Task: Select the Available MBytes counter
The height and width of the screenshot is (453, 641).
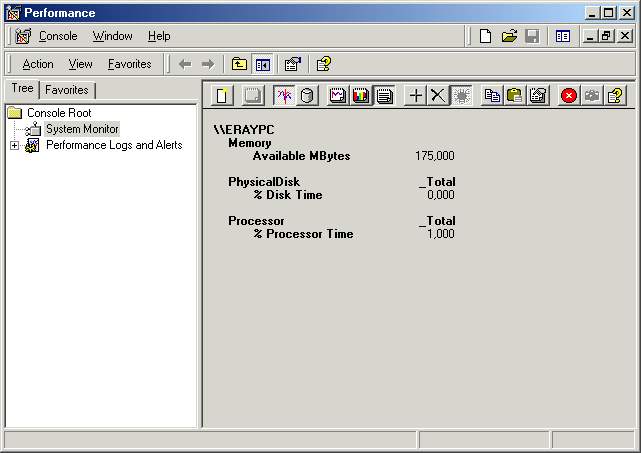Action: 301,156
